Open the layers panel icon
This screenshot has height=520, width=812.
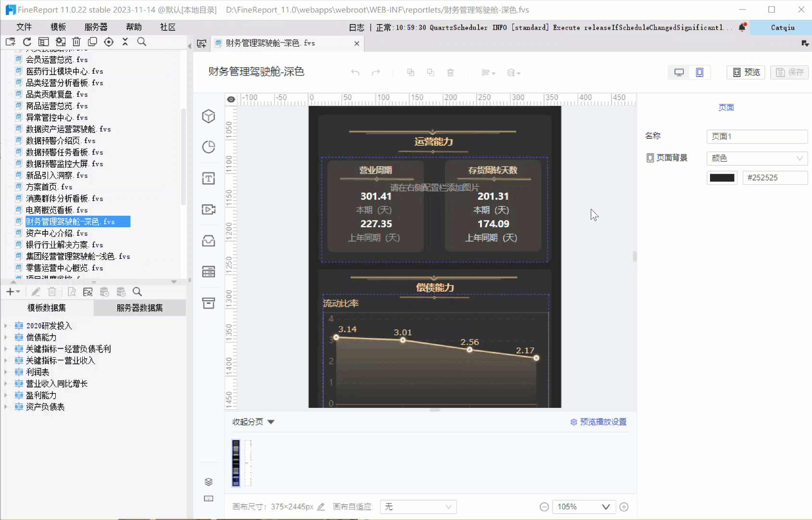tap(208, 482)
